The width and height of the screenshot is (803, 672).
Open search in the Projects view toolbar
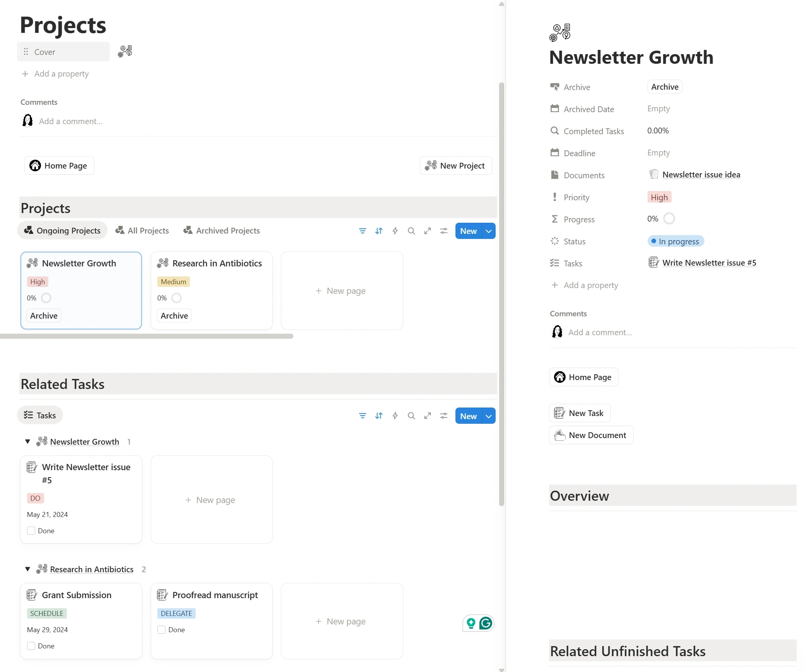[x=411, y=231]
